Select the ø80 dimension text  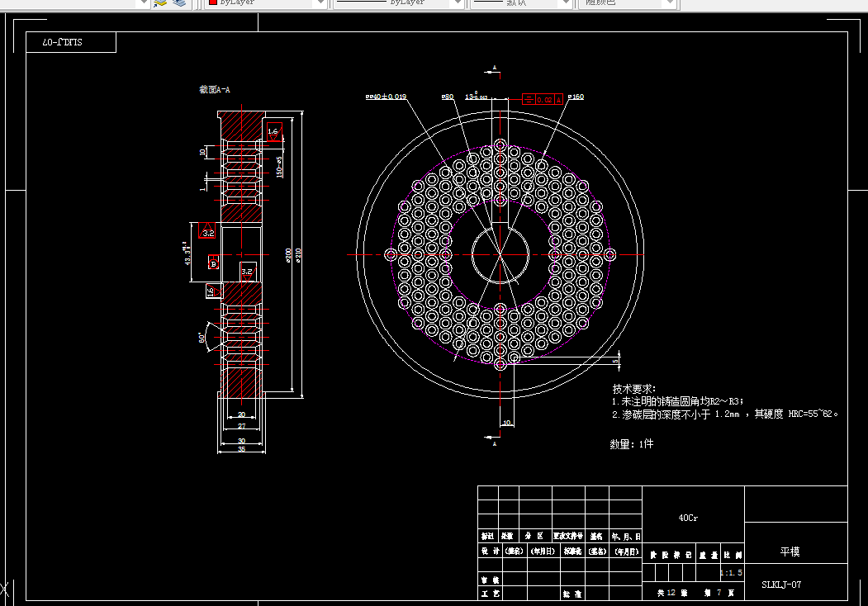tap(448, 97)
